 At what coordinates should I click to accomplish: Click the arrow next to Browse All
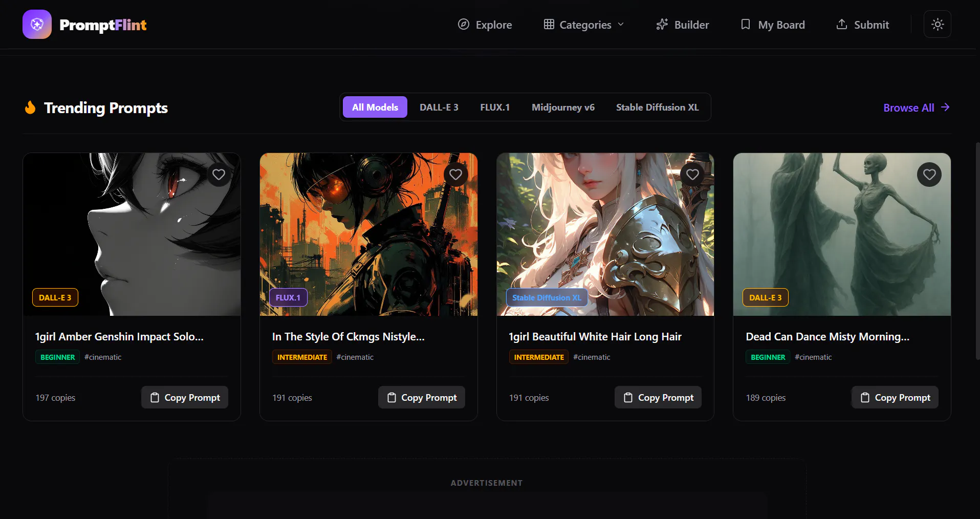click(x=945, y=107)
